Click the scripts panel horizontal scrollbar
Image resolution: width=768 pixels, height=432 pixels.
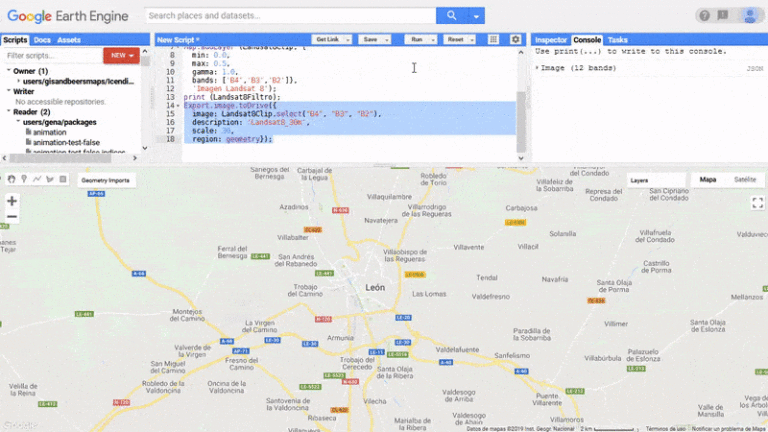[61, 158]
